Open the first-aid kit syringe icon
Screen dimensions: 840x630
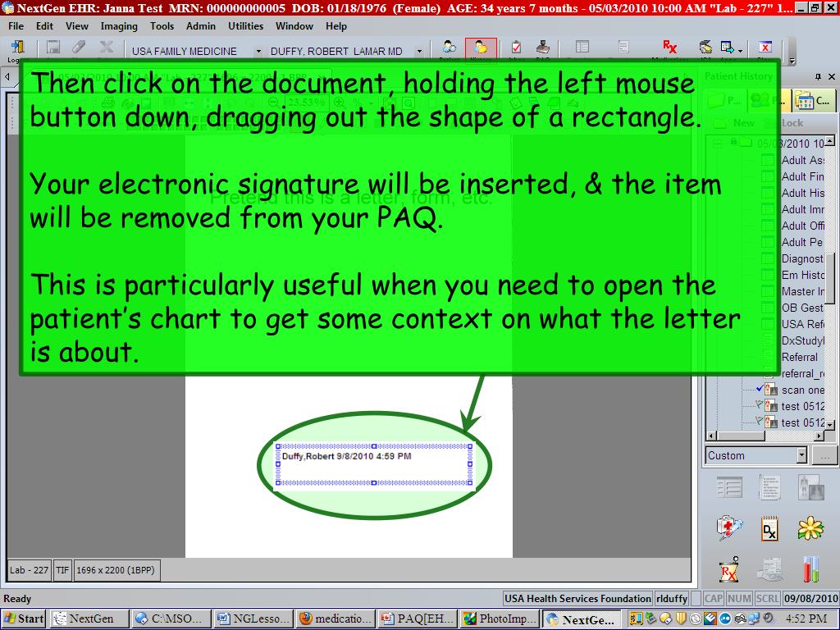[728, 528]
